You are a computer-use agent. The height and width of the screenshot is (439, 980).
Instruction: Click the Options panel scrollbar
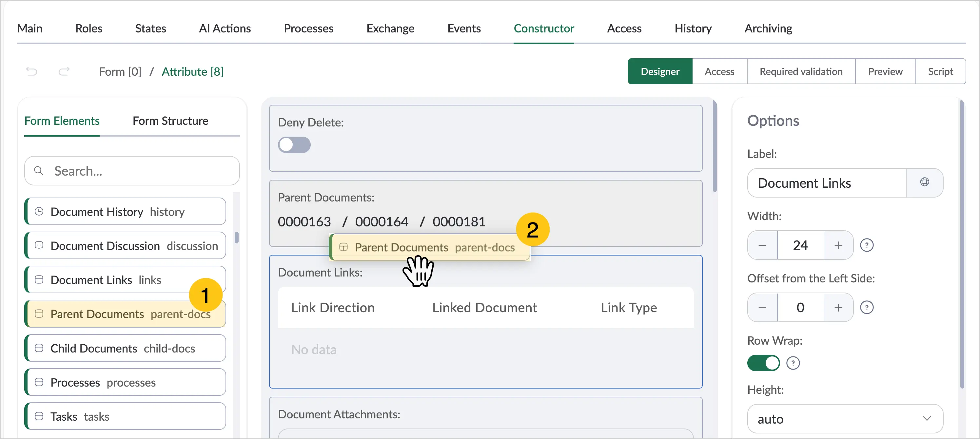click(x=962, y=243)
